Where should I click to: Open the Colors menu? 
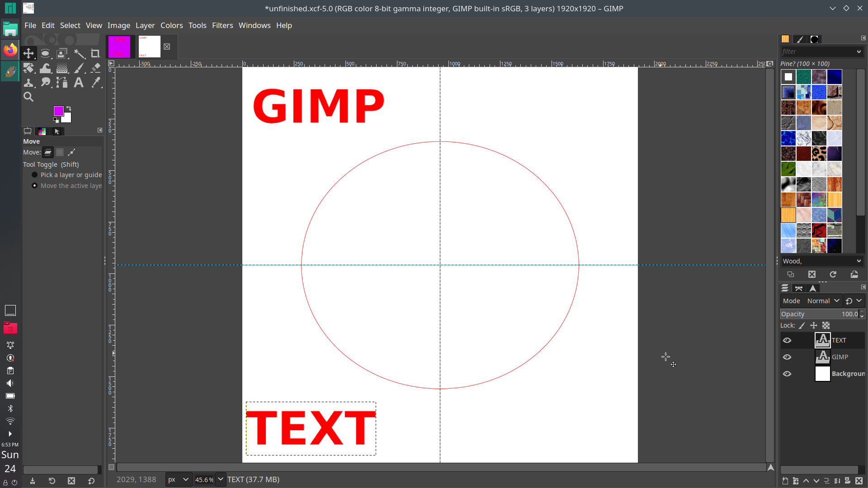[172, 25]
